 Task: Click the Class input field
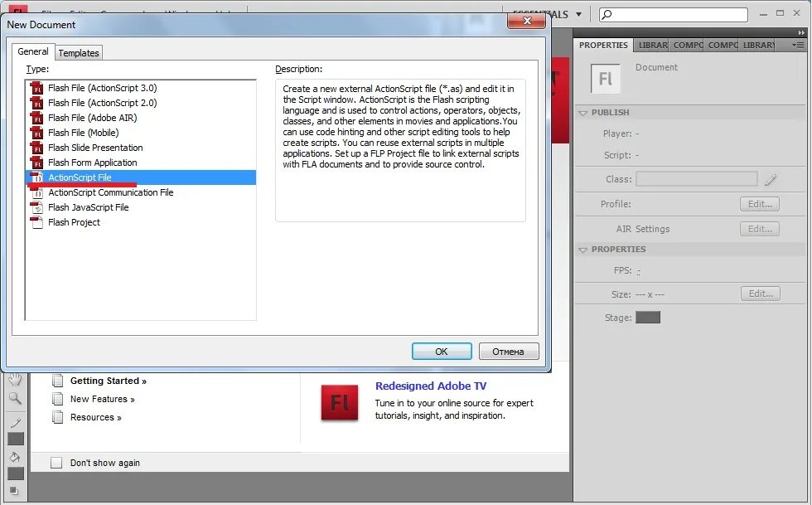tap(697, 179)
